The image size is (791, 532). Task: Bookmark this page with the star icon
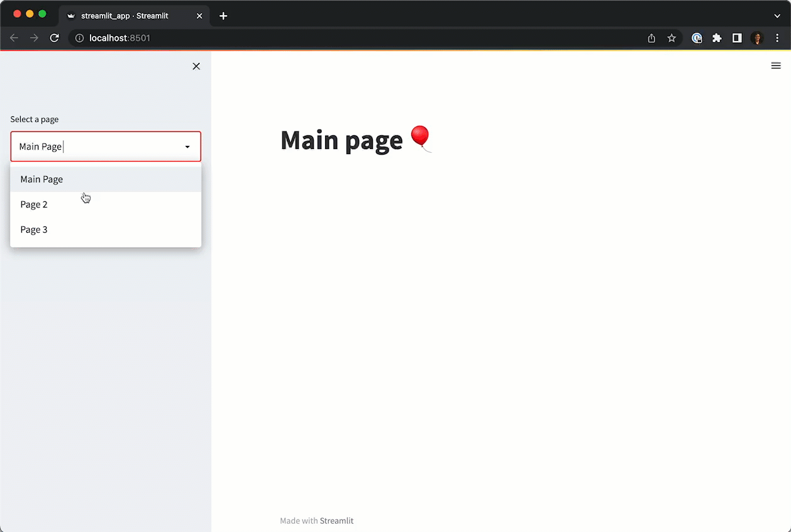[x=672, y=38]
